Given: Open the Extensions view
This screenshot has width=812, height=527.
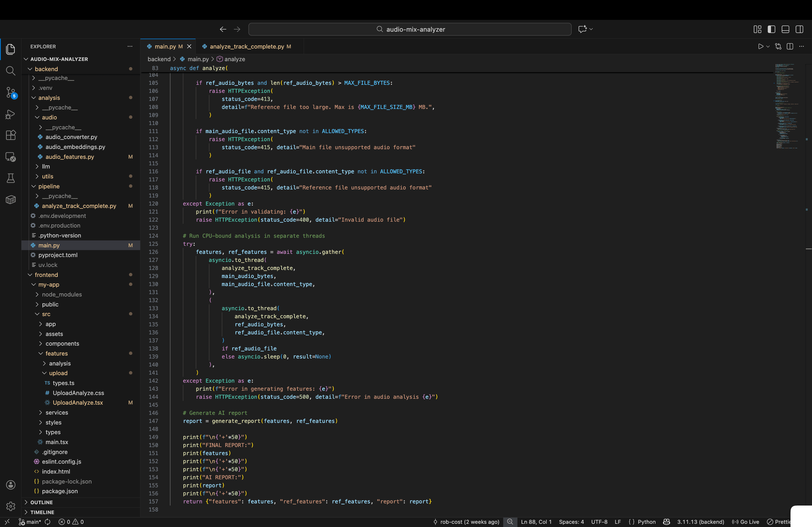Looking at the screenshot, I should click(10, 135).
